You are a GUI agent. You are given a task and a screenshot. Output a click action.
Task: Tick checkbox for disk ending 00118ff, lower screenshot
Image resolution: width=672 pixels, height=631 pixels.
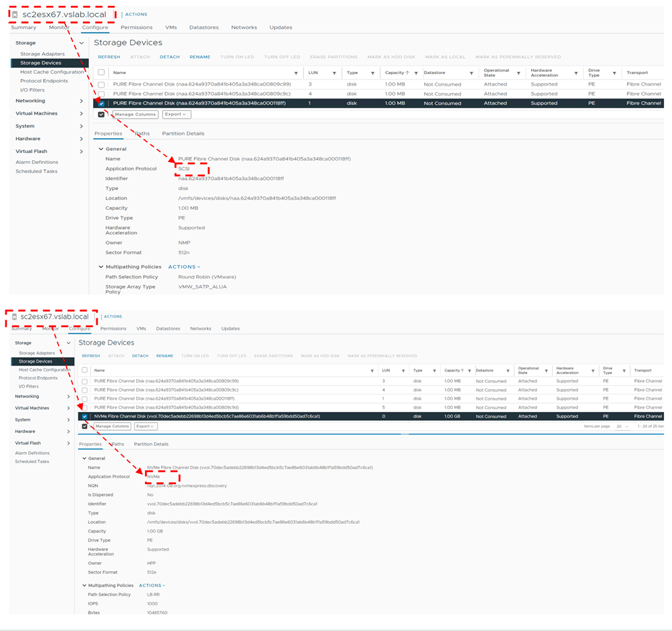84,398
